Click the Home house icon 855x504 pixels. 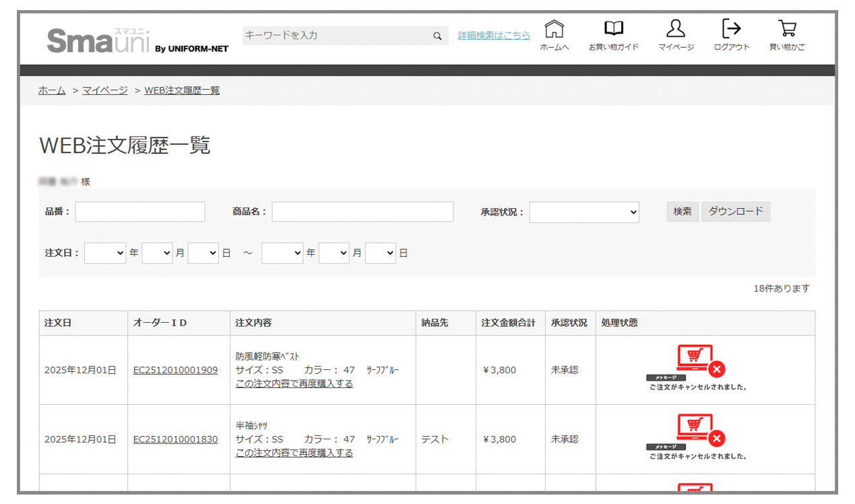point(554,29)
